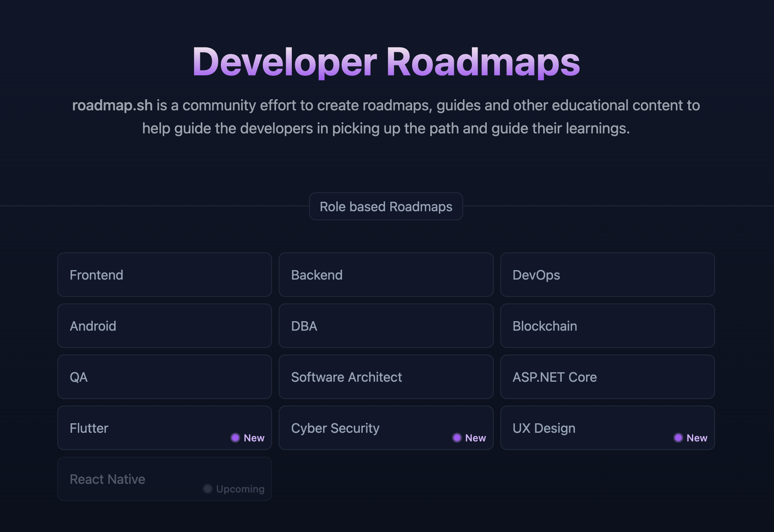Image resolution: width=774 pixels, height=532 pixels.
Task: View the Cyber Security roadmap
Action: tap(386, 428)
